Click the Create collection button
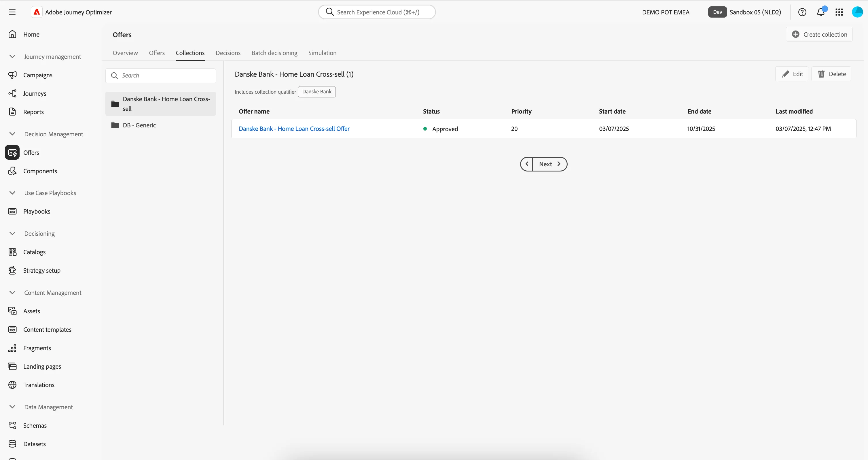The height and width of the screenshot is (460, 868). click(x=819, y=34)
